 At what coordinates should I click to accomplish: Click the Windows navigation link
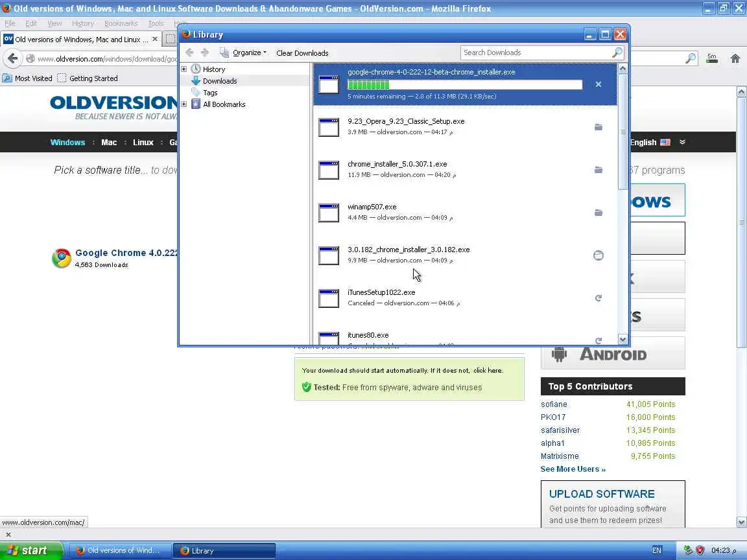coord(67,142)
